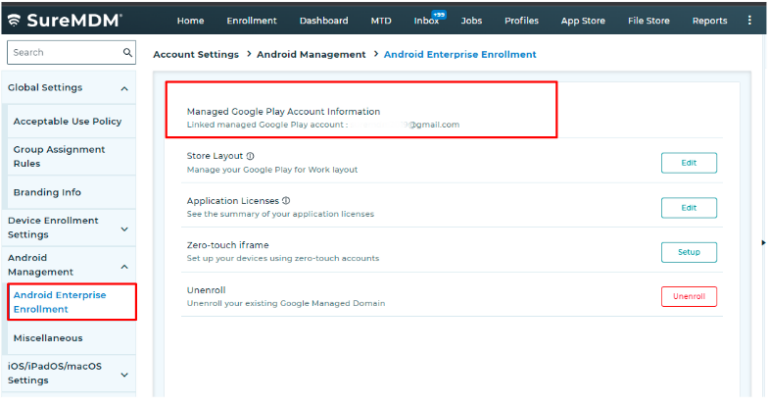Viewport: 768px width, 406px height.
Task: Click Edit for Application Licenses
Action: 689,208
